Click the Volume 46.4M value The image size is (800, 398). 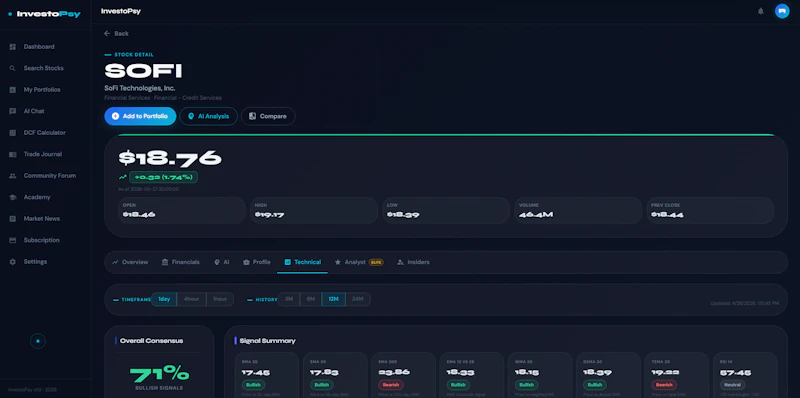pos(536,215)
